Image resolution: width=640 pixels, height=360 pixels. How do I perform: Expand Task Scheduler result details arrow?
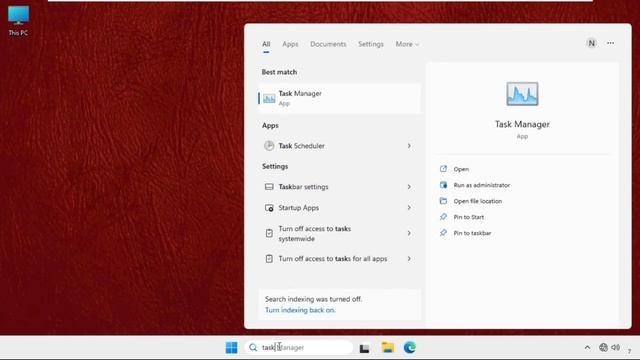pos(409,146)
